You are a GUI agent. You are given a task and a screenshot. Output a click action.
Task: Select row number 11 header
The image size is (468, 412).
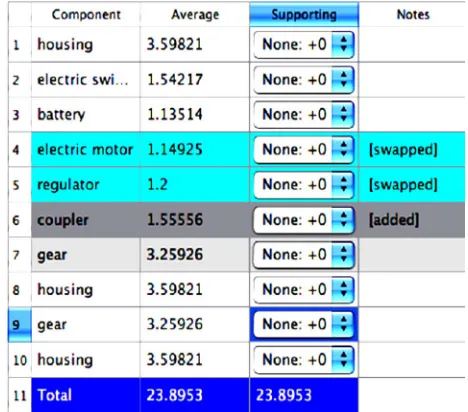[x=20, y=395]
